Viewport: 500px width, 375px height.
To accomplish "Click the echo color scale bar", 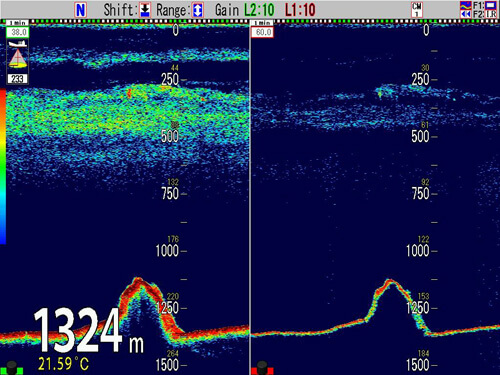I will click(x=3, y=166).
